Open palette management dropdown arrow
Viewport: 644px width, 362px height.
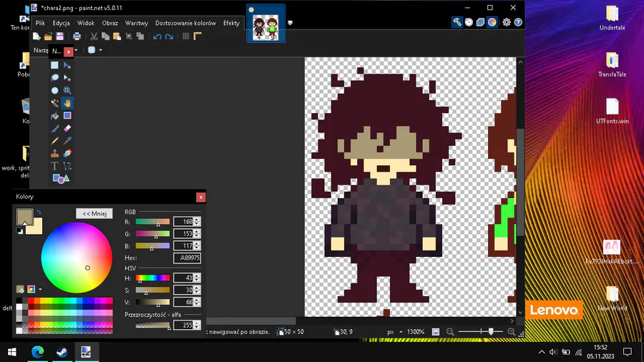[40, 289]
